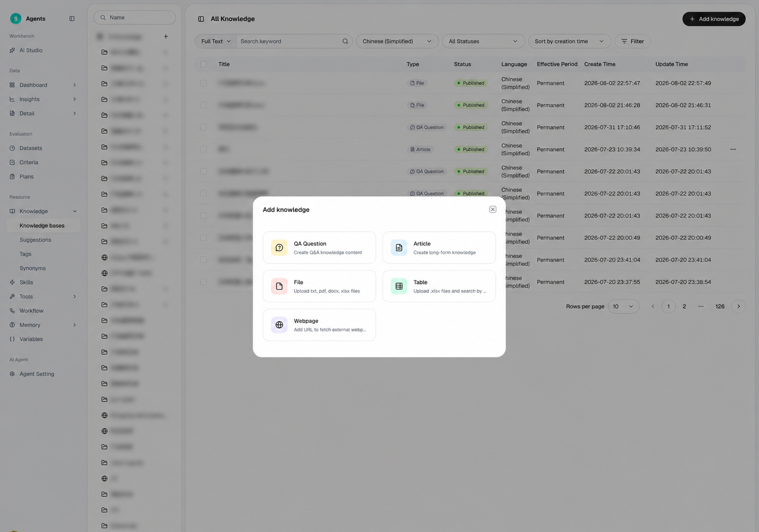Check the row created 2026-07-20 23:41:04
759x532 pixels.
(x=203, y=260)
